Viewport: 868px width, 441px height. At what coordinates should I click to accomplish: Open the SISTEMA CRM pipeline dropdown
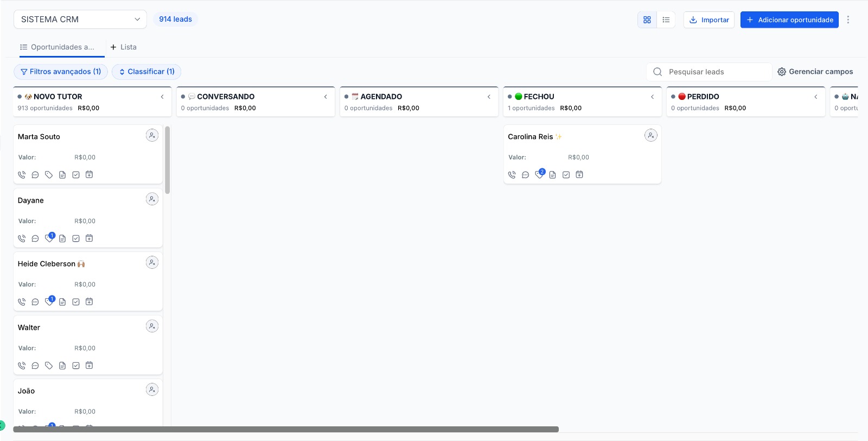pyautogui.click(x=80, y=19)
